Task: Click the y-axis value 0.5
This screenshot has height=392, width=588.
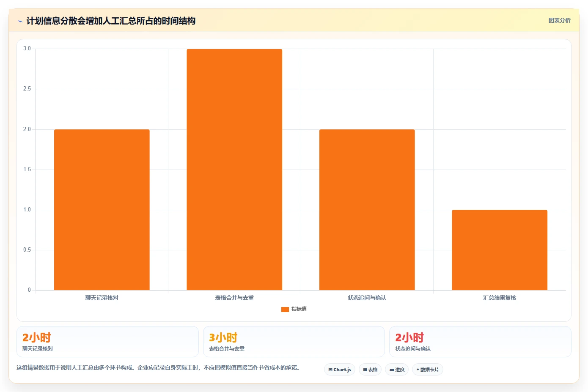Action: pyautogui.click(x=27, y=250)
